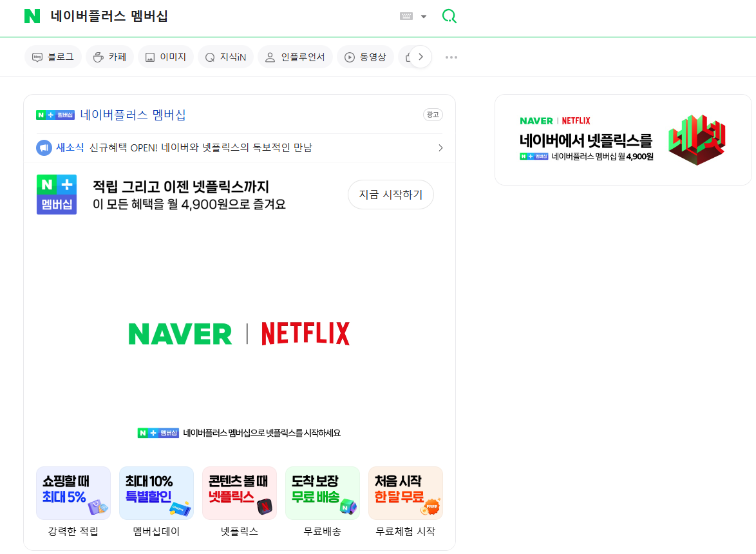Image resolution: width=756 pixels, height=554 pixels.
Task: Switch to the 인플루언서 tab
Action: coord(295,57)
